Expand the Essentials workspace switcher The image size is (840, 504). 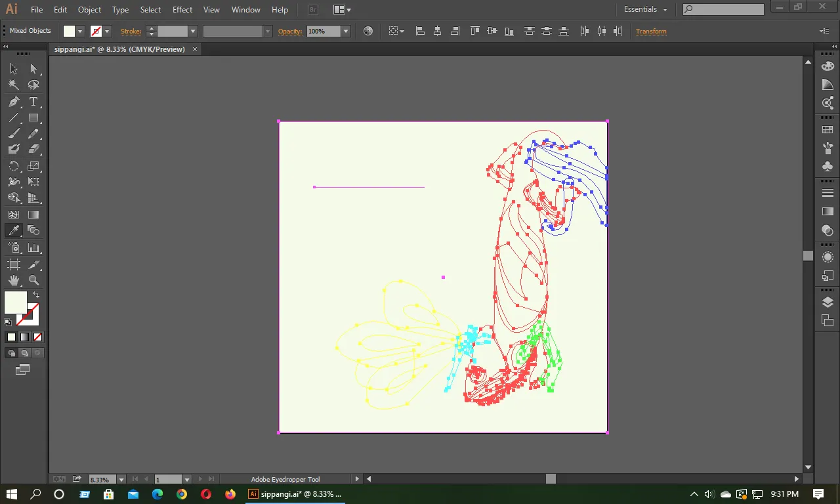[646, 10]
